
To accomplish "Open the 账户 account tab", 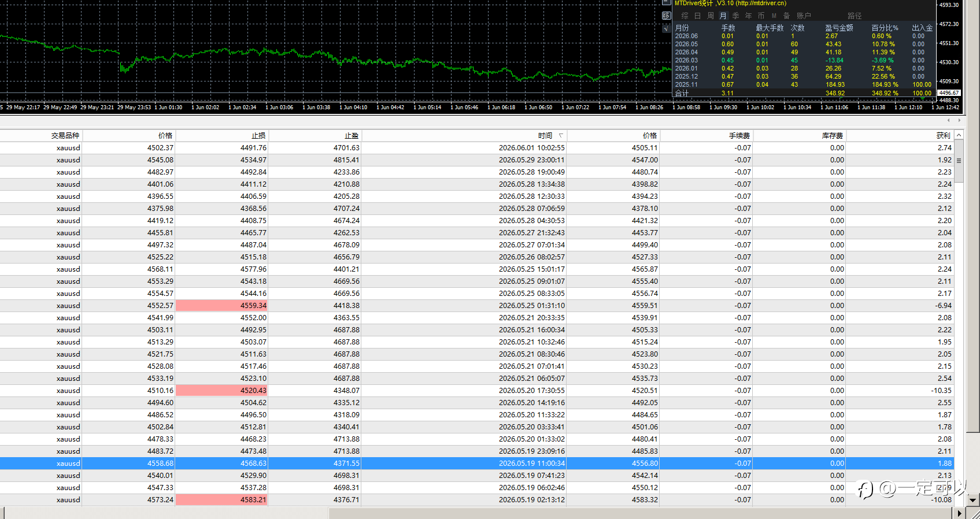I will [x=804, y=16].
